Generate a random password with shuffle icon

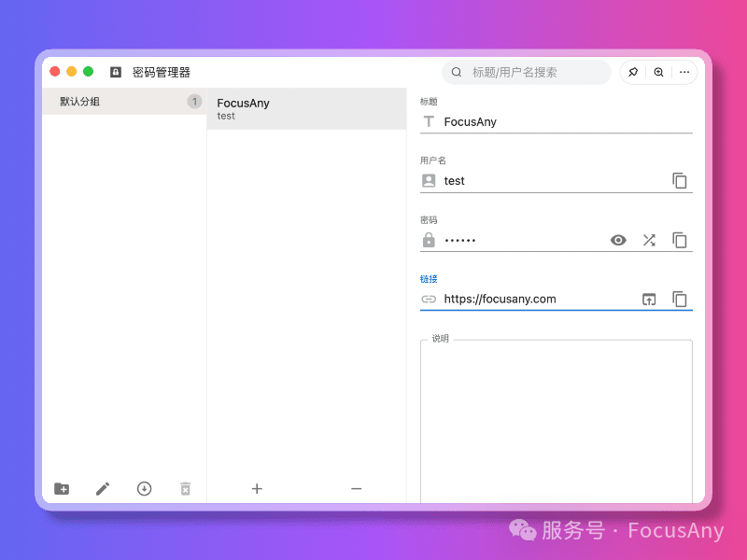[649, 240]
